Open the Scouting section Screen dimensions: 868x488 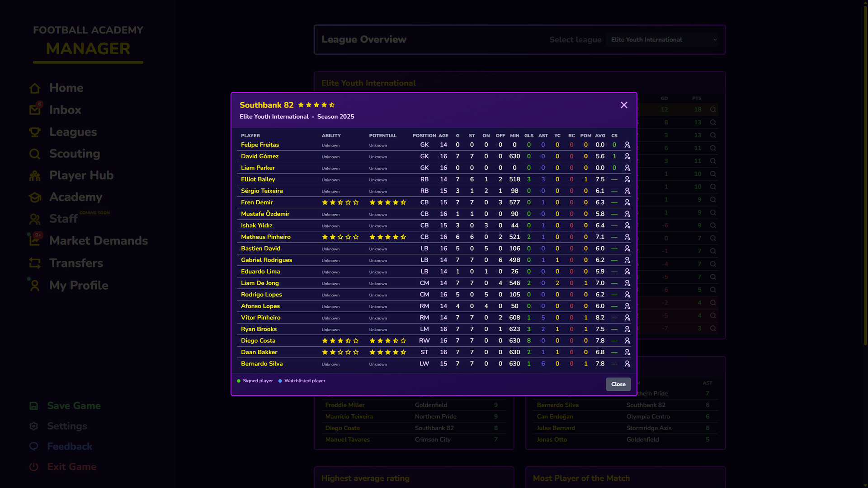tap(74, 154)
